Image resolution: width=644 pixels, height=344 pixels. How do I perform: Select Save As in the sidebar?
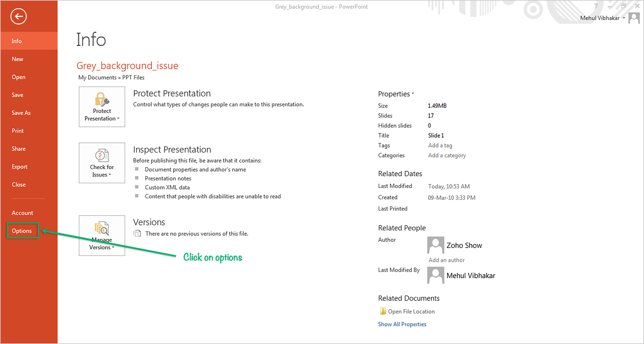[21, 113]
